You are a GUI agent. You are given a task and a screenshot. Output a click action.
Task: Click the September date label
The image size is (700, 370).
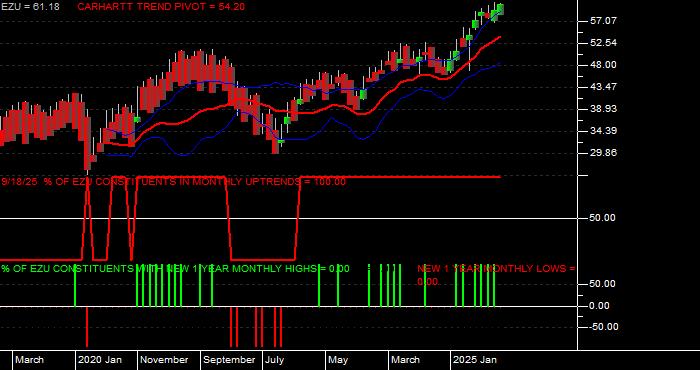pos(229,360)
